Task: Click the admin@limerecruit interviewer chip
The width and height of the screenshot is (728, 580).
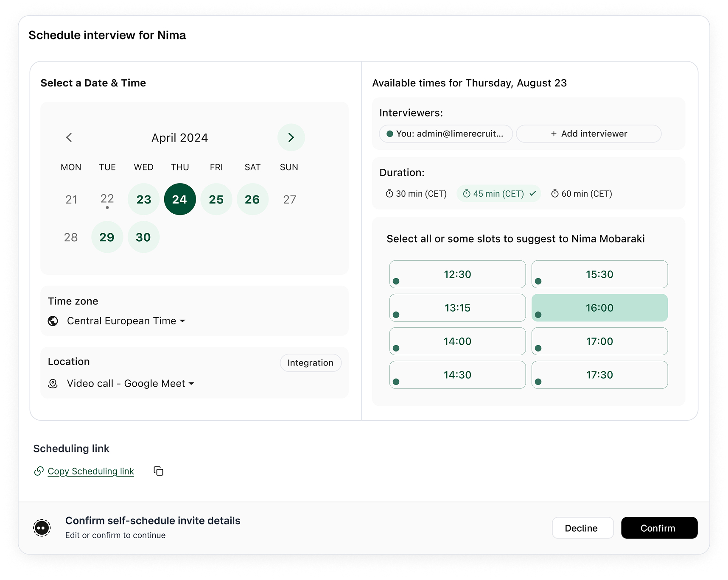Action: coord(446,134)
